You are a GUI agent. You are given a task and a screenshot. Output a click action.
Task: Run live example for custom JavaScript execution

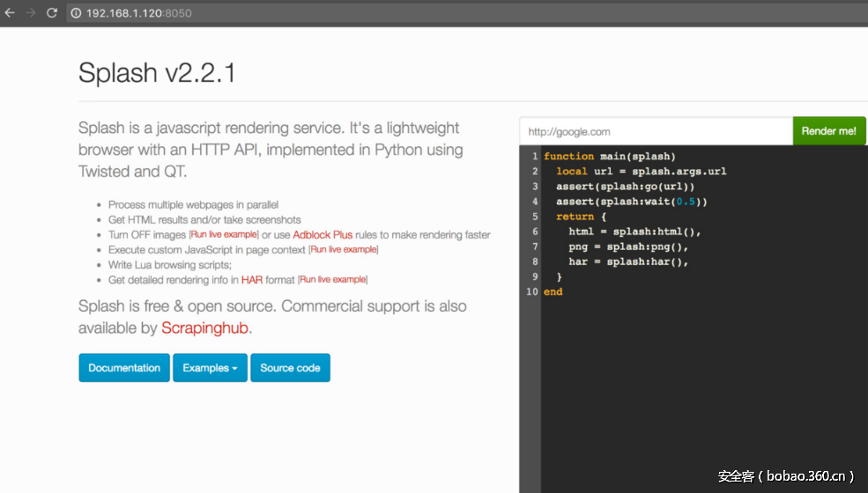343,250
